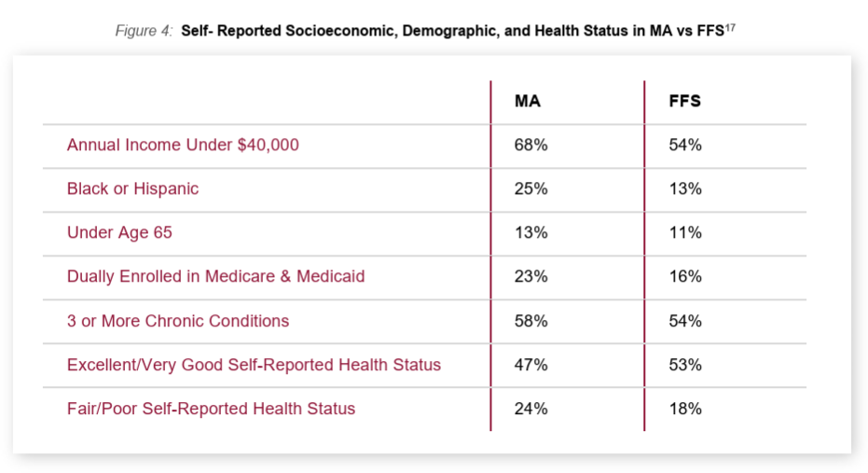This screenshot has height=473, width=868.
Task: Select the Under Age 65 row label
Action: (x=119, y=233)
